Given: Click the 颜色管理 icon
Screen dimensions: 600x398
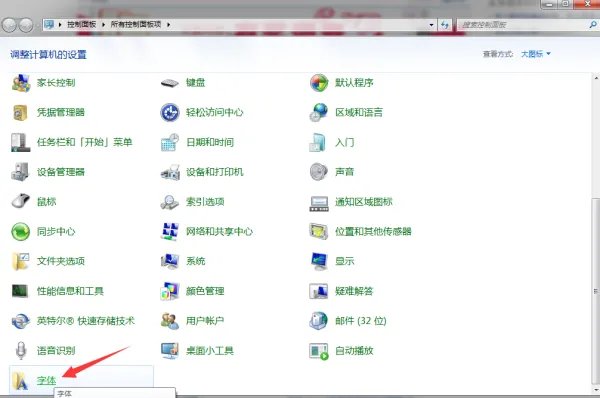Looking at the screenshot, I should point(170,291).
